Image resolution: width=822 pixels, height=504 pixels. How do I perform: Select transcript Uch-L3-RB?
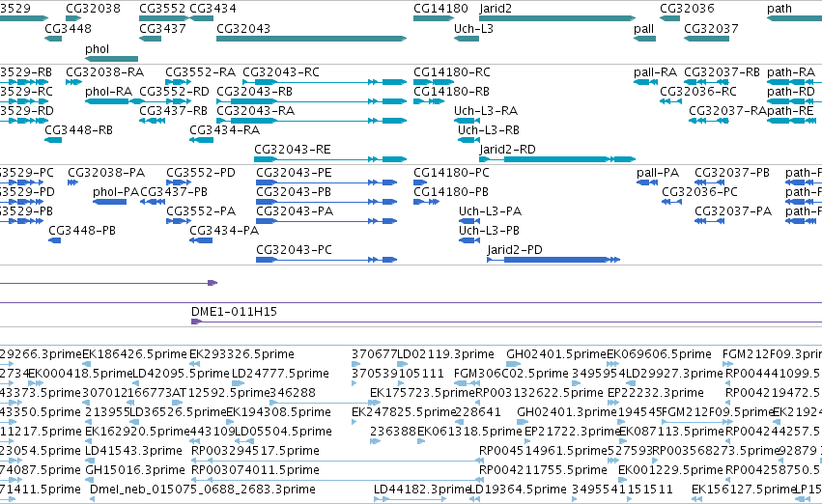tap(489, 130)
